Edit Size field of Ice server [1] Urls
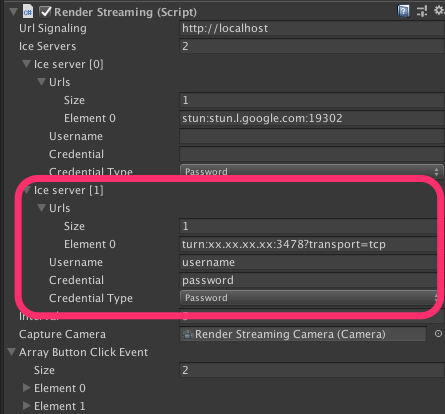445x414 pixels. coord(308,226)
